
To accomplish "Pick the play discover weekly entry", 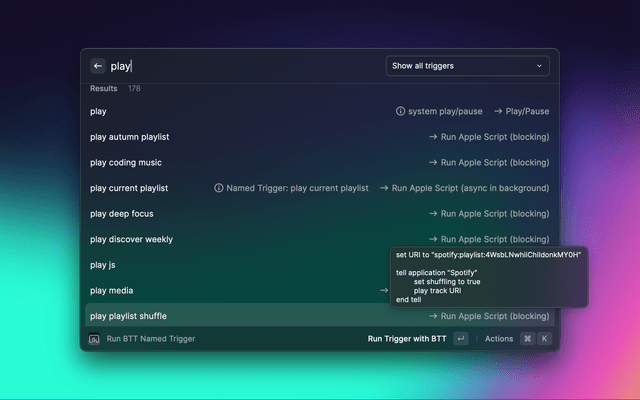I will click(x=131, y=239).
